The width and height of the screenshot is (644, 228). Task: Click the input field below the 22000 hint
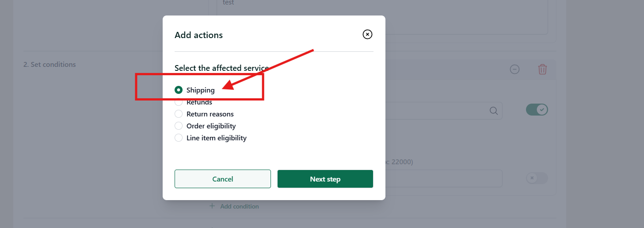[x=444, y=178]
